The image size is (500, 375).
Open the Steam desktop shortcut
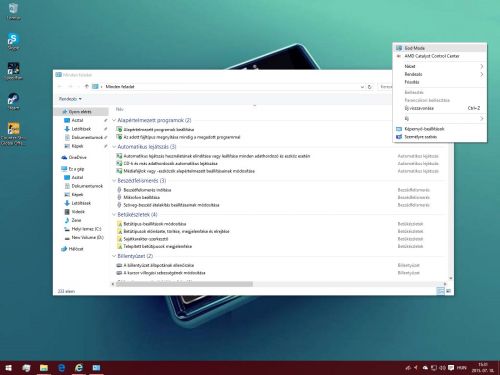click(13, 101)
